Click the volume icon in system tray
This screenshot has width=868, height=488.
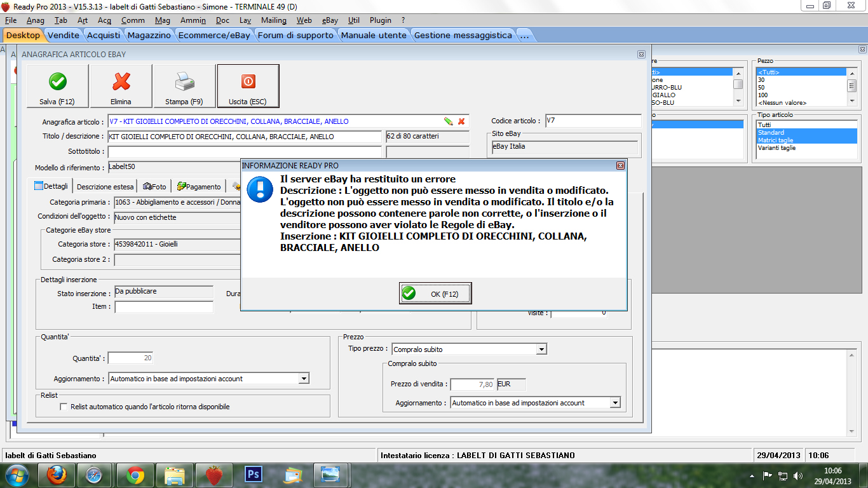pyautogui.click(x=799, y=475)
